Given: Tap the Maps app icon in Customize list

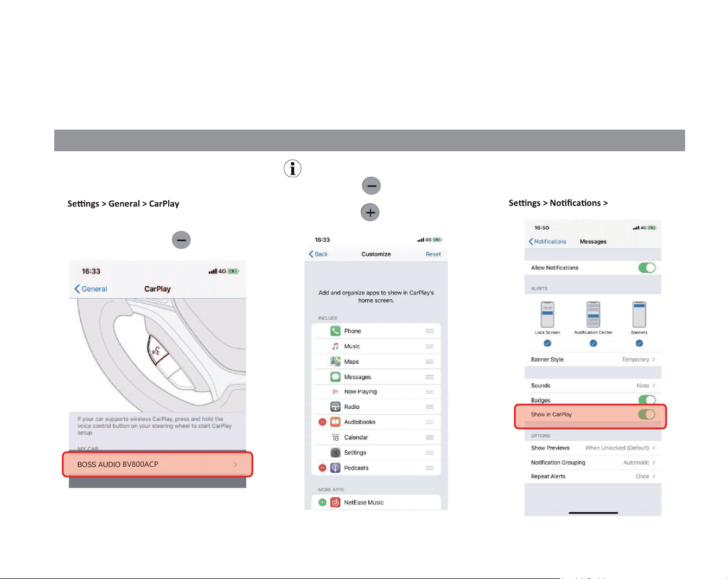Looking at the screenshot, I should pos(335,361).
